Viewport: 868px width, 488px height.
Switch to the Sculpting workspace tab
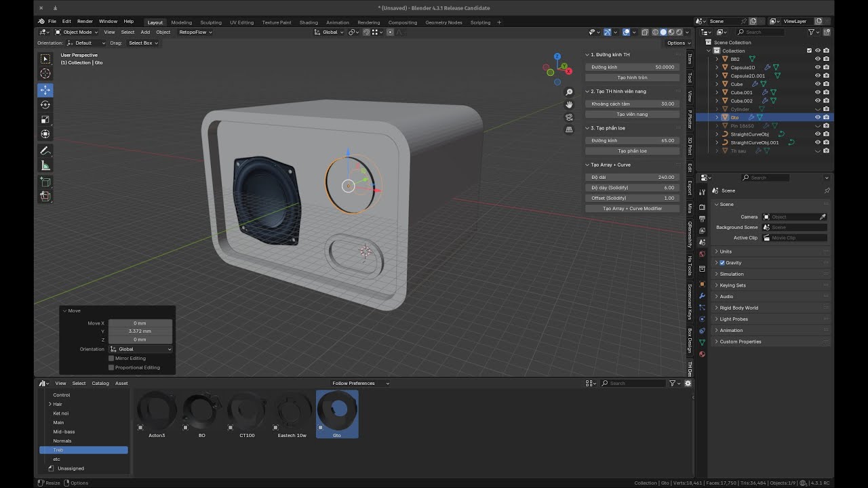click(210, 22)
